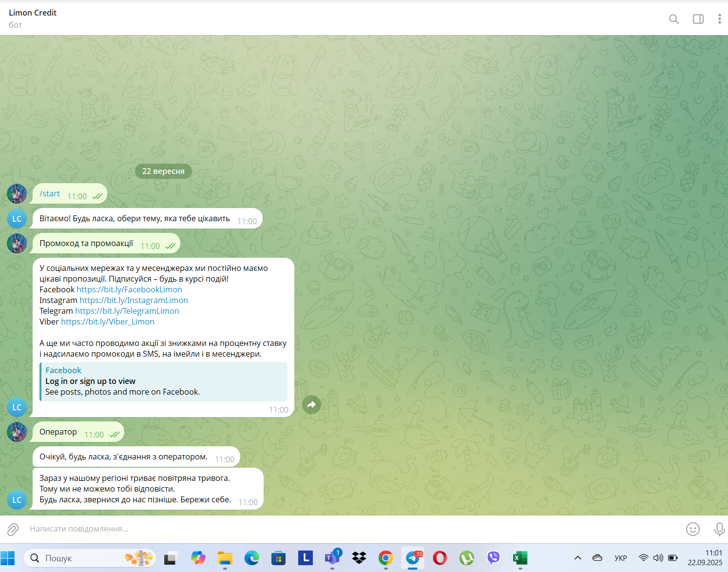Focus the Написати повідомлення message field
728x572 pixels.
coord(353,529)
